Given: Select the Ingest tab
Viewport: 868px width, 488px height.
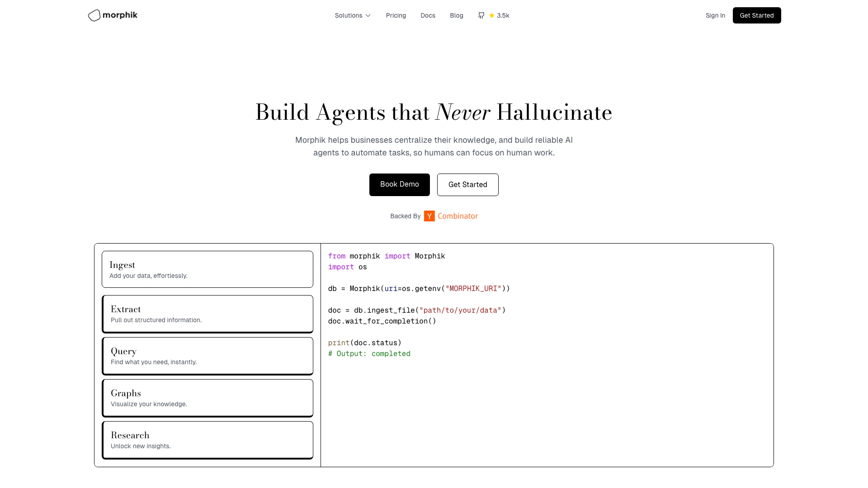Looking at the screenshot, I should [x=207, y=269].
